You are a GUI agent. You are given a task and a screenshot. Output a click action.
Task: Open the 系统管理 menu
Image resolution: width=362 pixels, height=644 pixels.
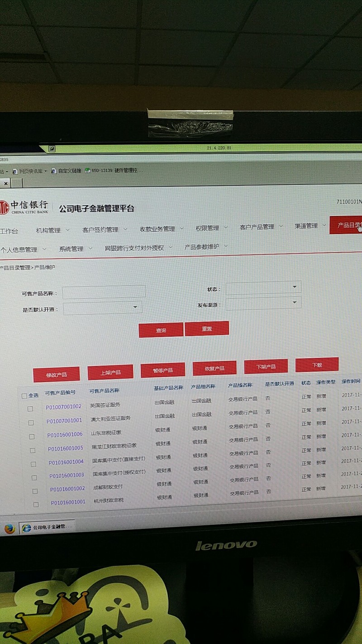(75, 249)
